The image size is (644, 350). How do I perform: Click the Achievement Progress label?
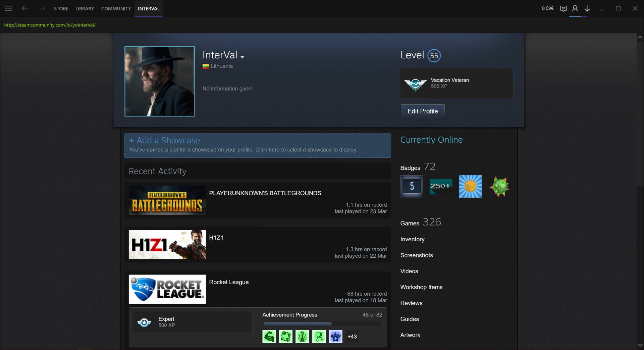coord(290,315)
